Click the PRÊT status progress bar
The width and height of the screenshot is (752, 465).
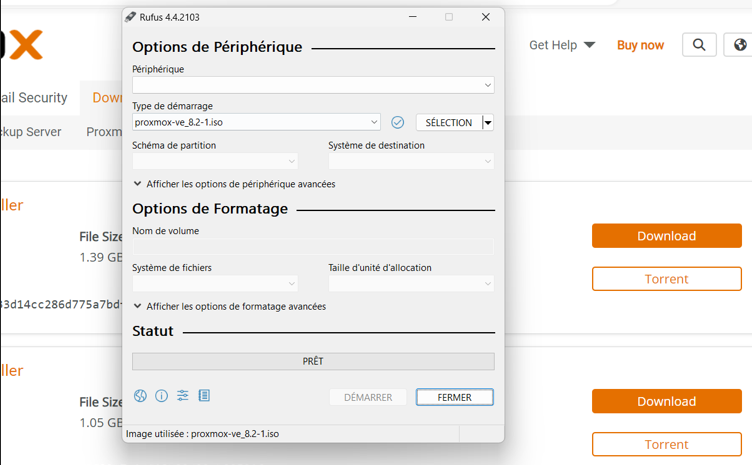click(313, 361)
